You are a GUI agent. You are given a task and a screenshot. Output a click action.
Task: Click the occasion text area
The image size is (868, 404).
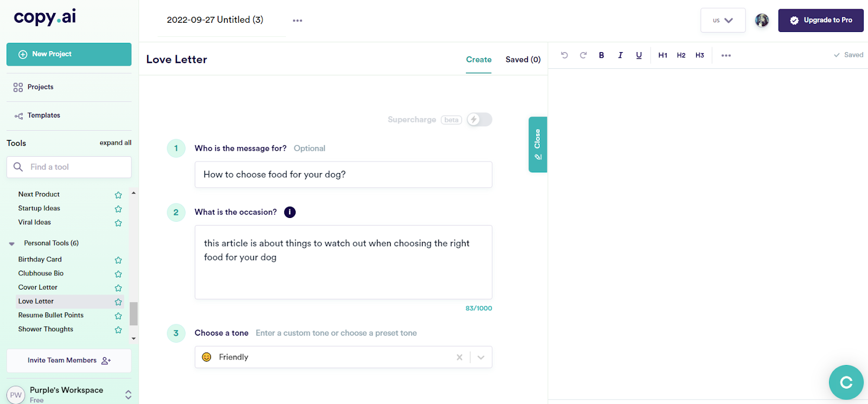coord(343,262)
